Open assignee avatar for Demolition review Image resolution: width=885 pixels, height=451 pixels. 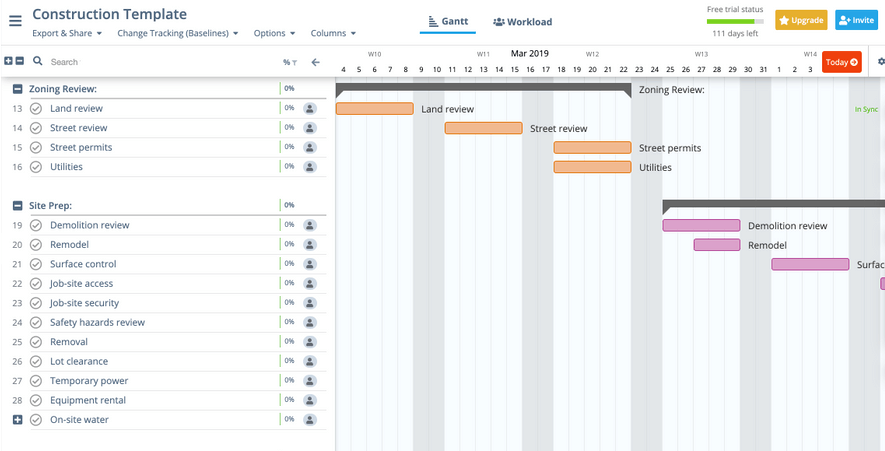tap(309, 225)
